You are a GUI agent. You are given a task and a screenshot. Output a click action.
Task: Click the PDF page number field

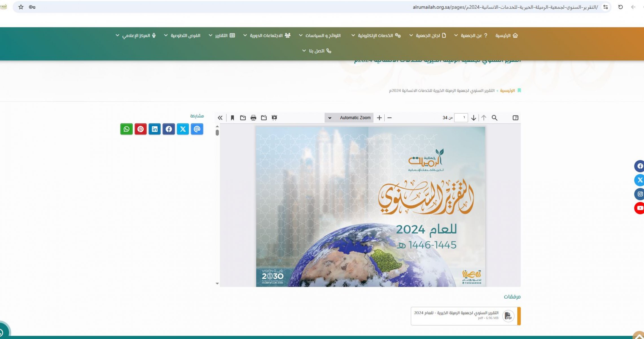coord(461,118)
